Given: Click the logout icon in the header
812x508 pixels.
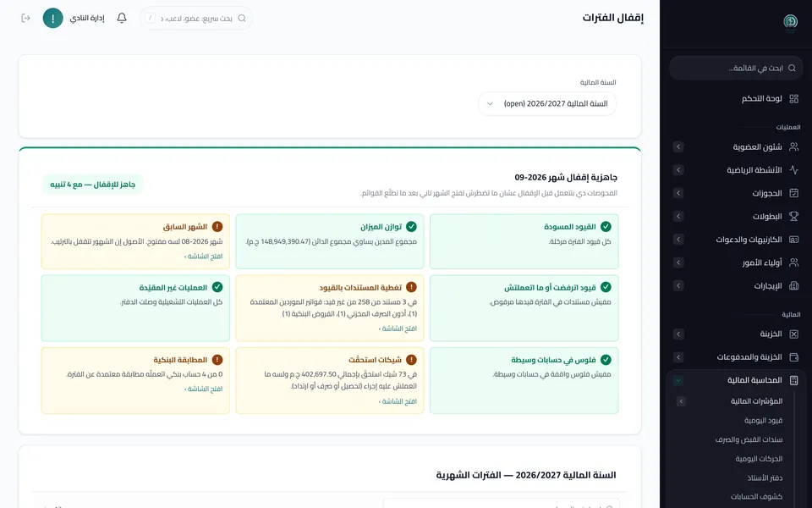Looking at the screenshot, I should [26, 18].
